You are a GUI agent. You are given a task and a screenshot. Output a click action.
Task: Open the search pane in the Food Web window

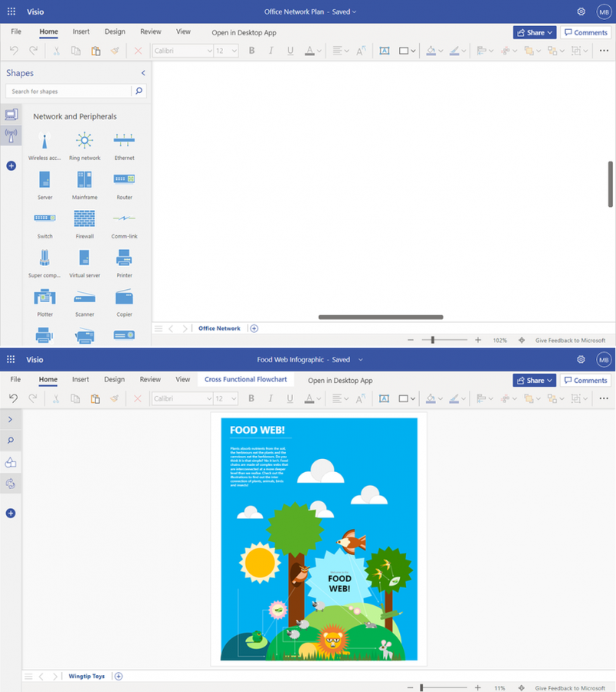(10, 441)
